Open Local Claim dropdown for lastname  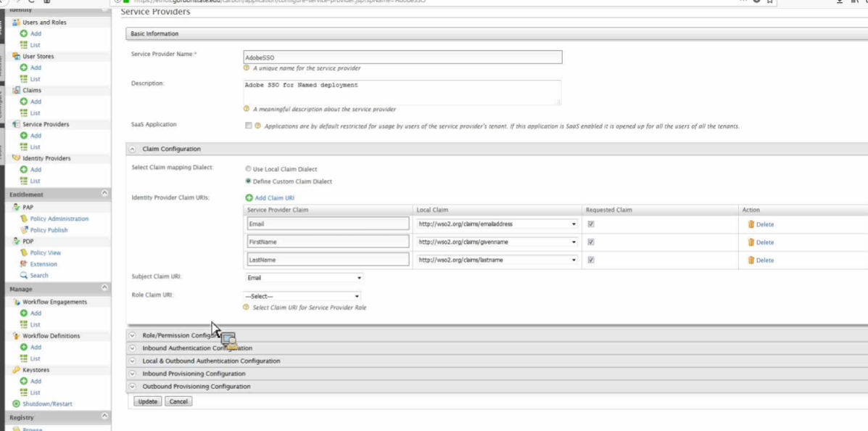(x=497, y=260)
